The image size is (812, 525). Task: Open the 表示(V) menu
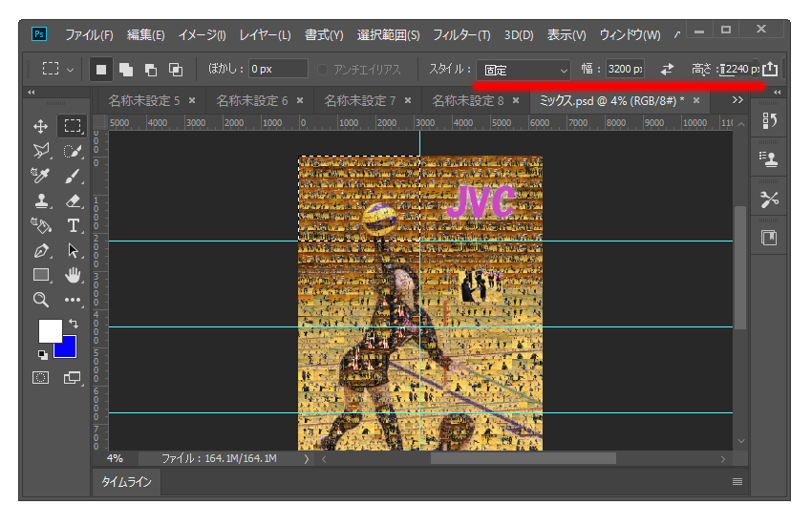coord(566,35)
